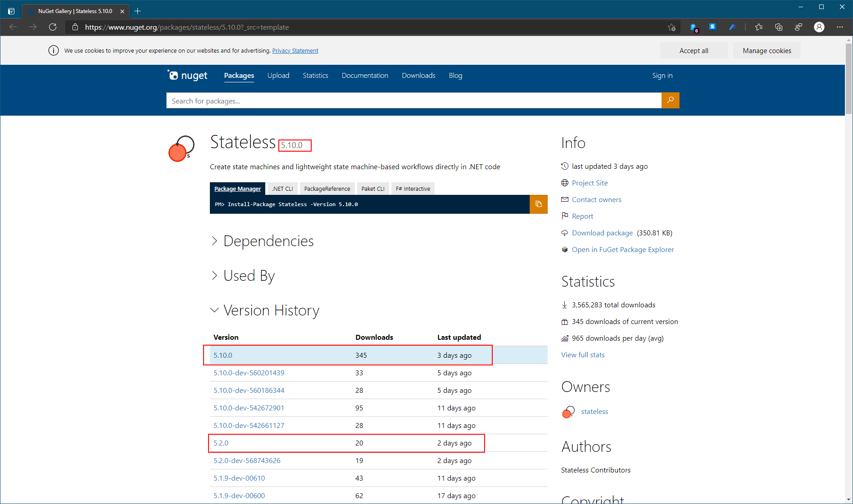Switch to the .NET CLI tab
The height and width of the screenshot is (504, 853).
tap(282, 188)
